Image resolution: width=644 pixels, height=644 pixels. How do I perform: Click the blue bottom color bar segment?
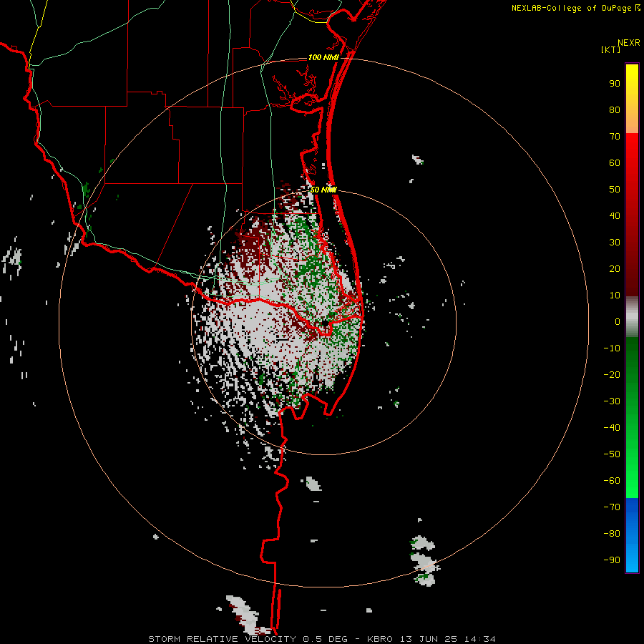pyautogui.click(x=632, y=535)
